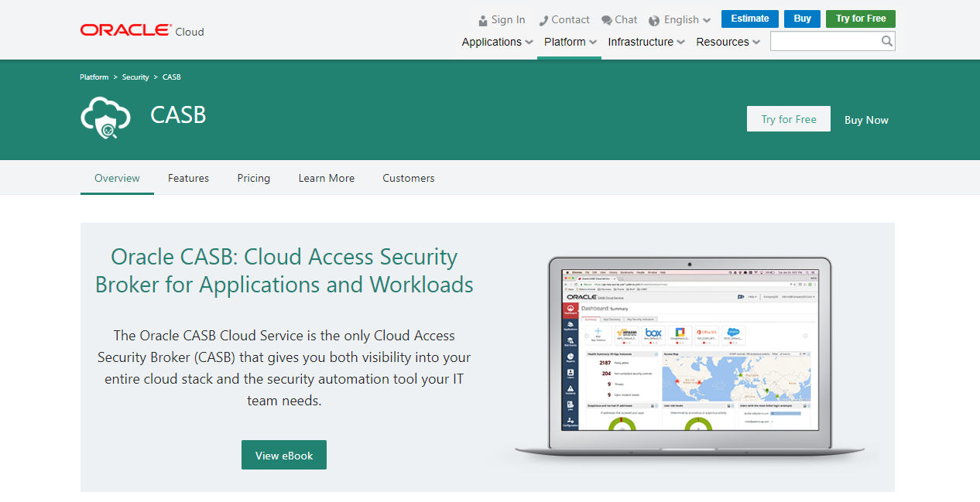Click the Sign In person icon
This screenshot has width=980, height=502.
point(483,20)
